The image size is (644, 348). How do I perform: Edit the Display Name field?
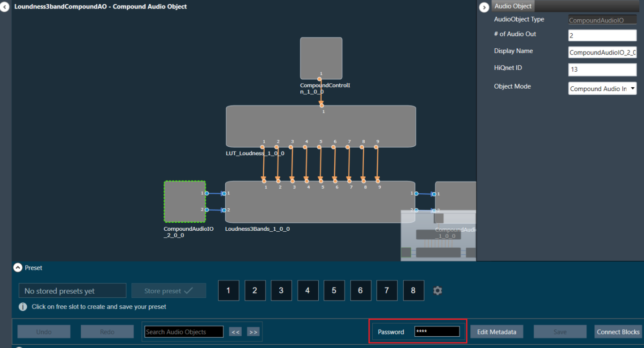coord(602,52)
